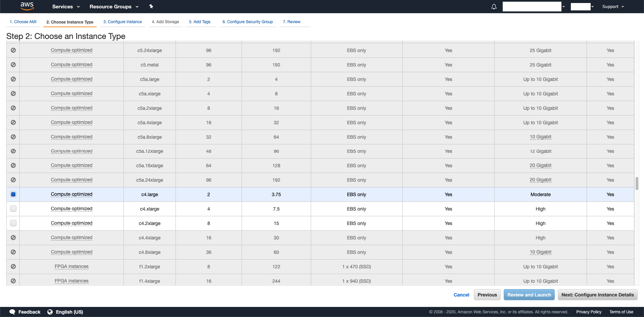Viewport: 644px width, 317px height.
Task: Click the disabled icon for f1.4xlarge
Action: [x=13, y=281]
